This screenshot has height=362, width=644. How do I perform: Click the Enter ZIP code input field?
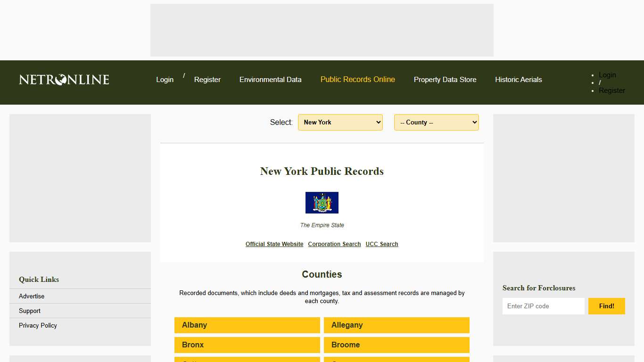[543, 306]
